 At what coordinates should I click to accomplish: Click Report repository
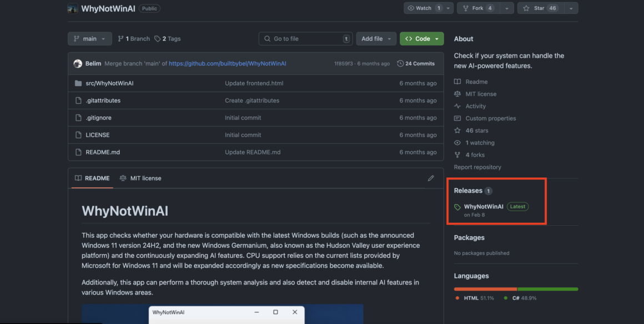click(x=477, y=167)
